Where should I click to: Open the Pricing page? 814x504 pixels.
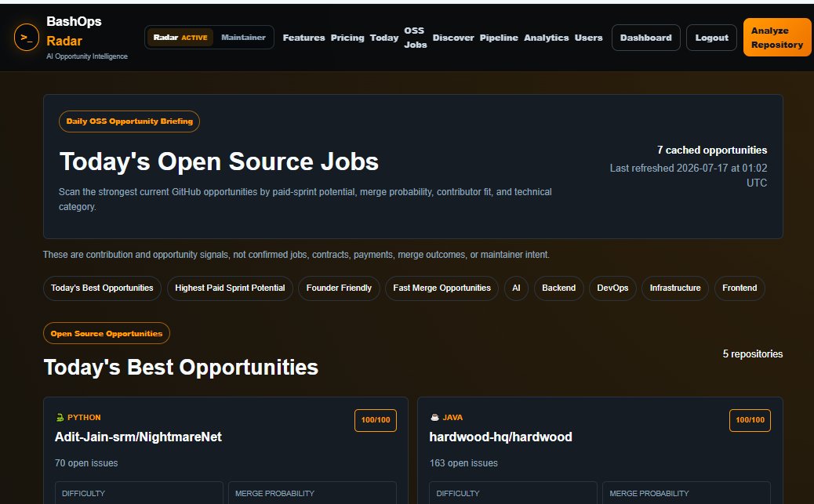point(347,38)
